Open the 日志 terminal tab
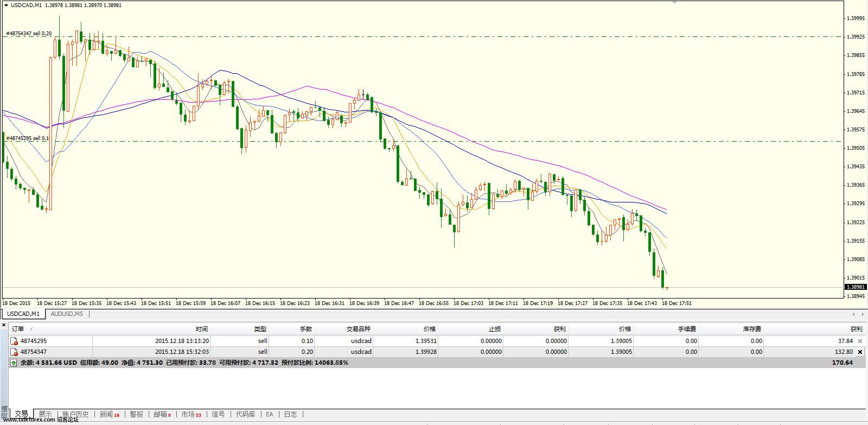 click(291, 414)
